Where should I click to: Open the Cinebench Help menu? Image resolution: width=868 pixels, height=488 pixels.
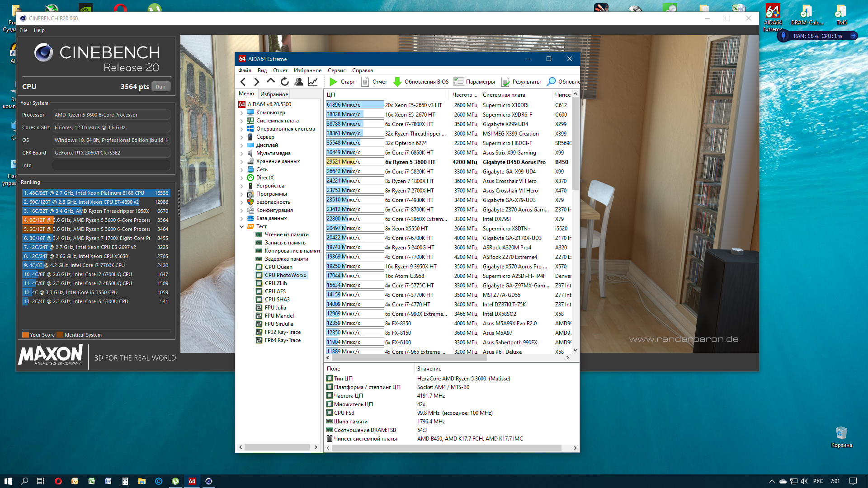coord(39,30)
